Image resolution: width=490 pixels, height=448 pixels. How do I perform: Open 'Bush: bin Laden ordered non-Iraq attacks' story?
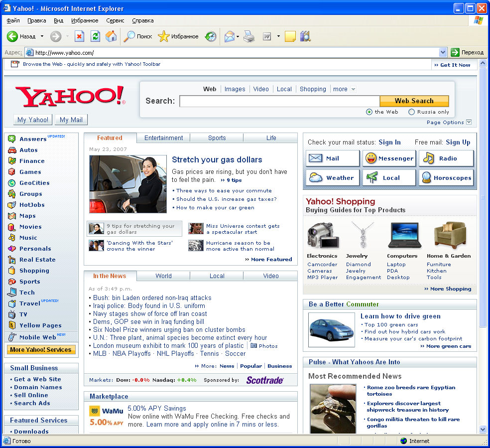pos(152,298)
